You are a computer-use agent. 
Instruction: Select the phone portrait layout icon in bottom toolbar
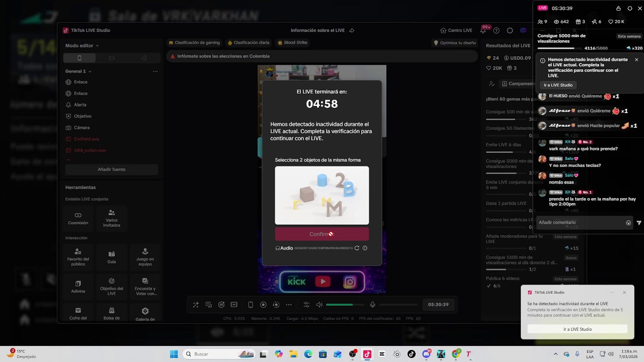pos(251,305)
